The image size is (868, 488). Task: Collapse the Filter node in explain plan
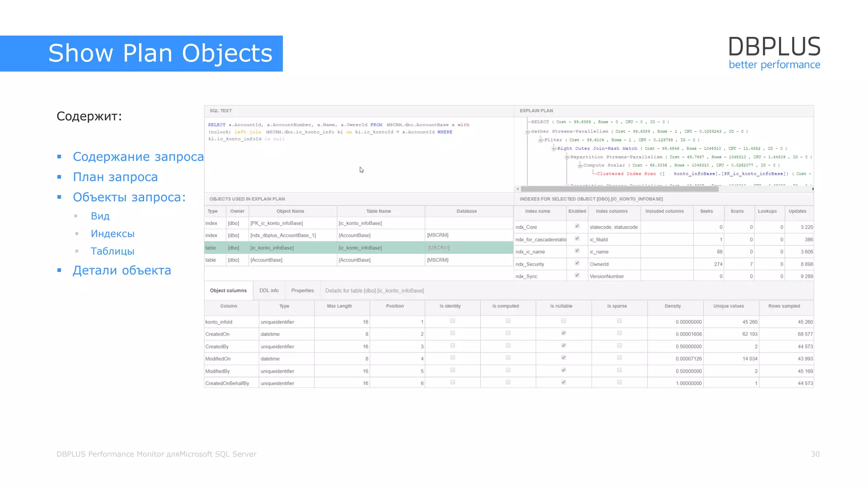click(x=540, y=140)
